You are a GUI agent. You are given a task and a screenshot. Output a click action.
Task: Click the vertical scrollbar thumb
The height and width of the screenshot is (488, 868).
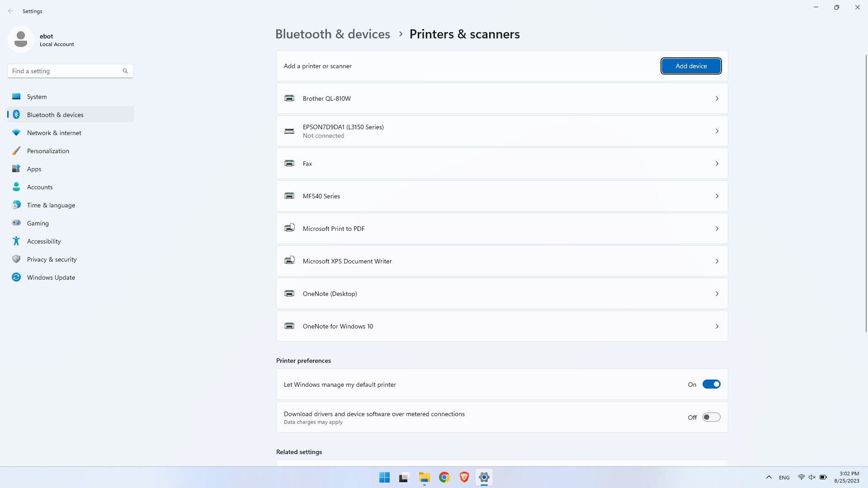coord(866,193)
